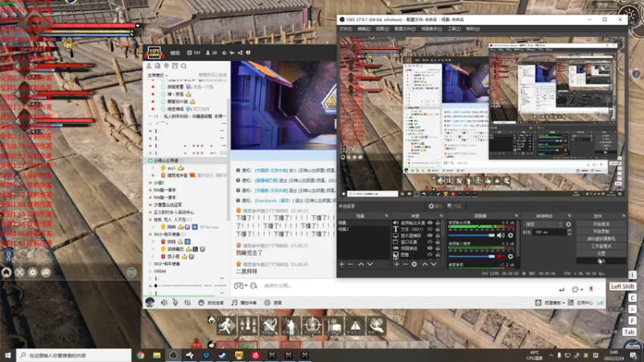Open Chrome from the Windows taskbar

click(x=140, y=355)
